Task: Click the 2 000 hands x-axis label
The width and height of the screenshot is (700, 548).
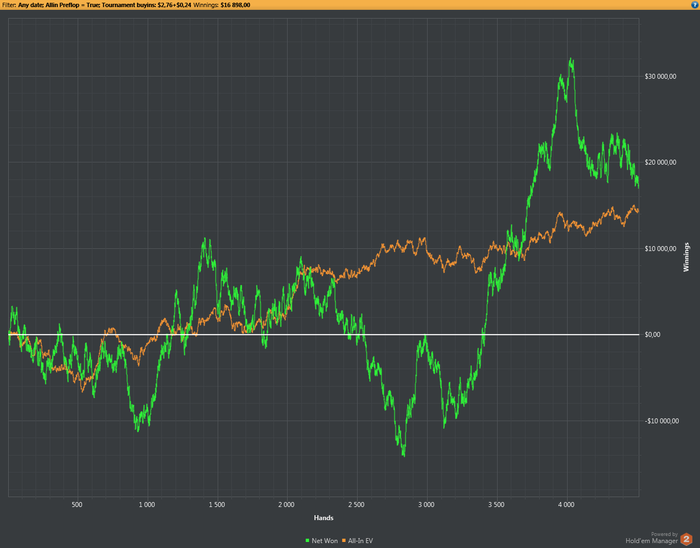Action: 286,505
